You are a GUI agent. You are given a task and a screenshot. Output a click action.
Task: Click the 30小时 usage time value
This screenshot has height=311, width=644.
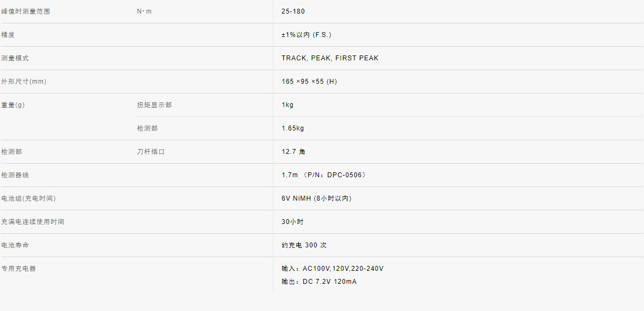(x=292, y=222)
